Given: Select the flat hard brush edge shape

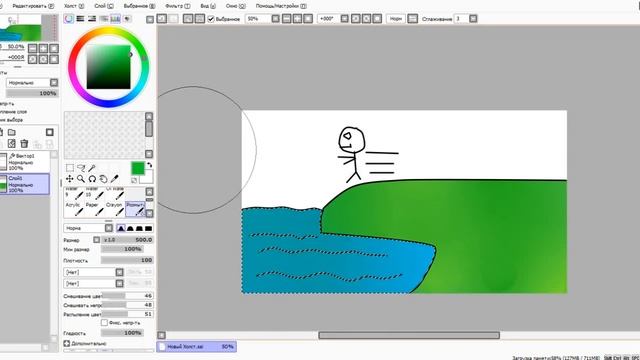Looking at the screenshot, I should pos(149,228).
